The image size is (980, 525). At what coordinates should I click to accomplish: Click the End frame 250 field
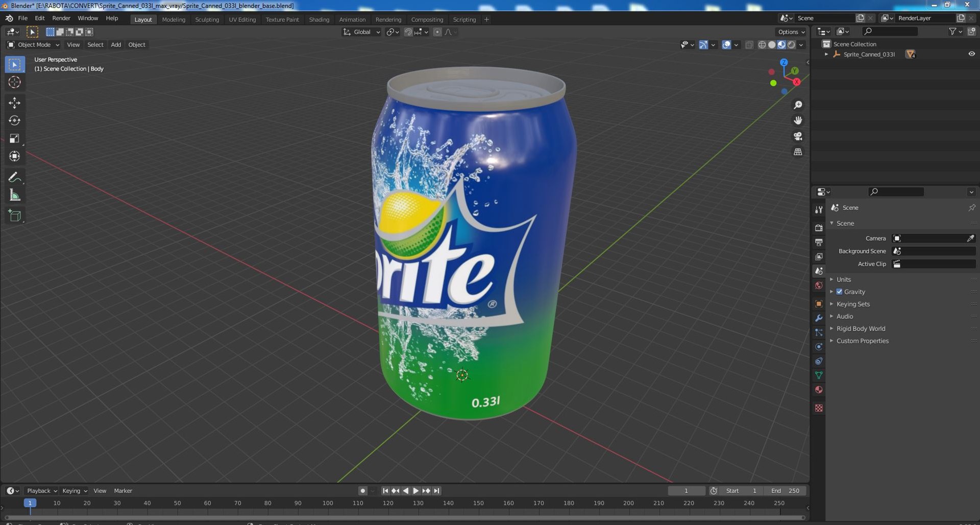(786, 491)
